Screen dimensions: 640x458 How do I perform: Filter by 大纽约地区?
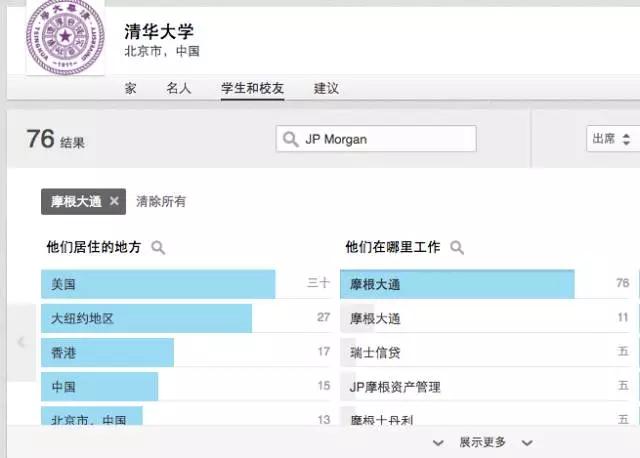(146, 319)
